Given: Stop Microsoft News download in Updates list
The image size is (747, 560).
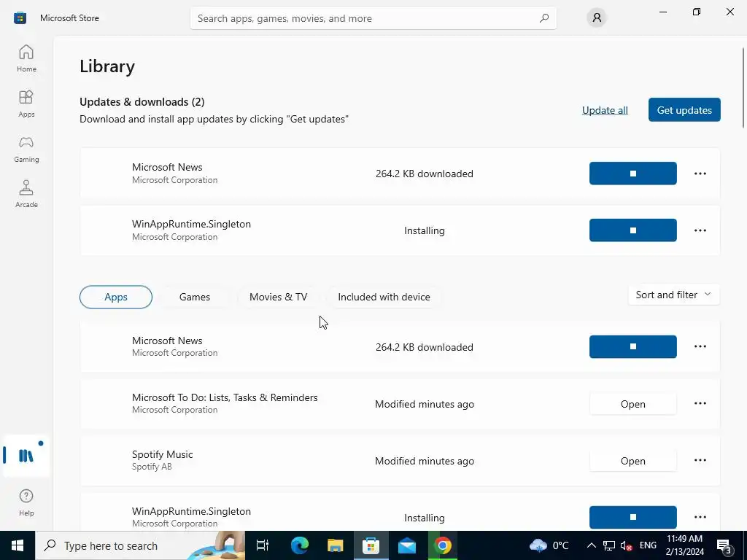Looking at the screenshot, I should click(632, 174).
